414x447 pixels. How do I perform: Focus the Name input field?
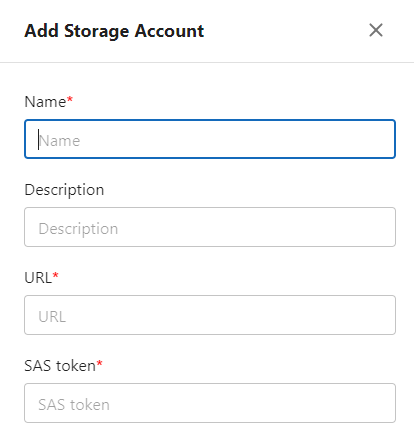point(210,139)
